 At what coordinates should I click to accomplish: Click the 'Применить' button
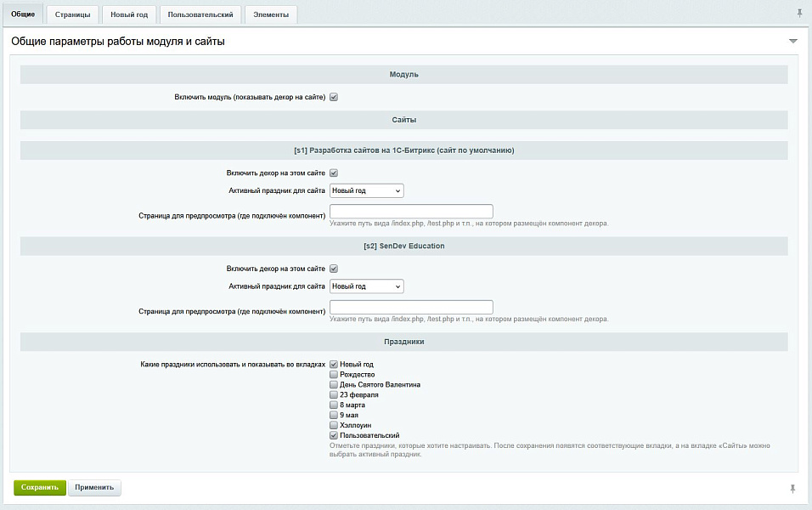point(94,487)
